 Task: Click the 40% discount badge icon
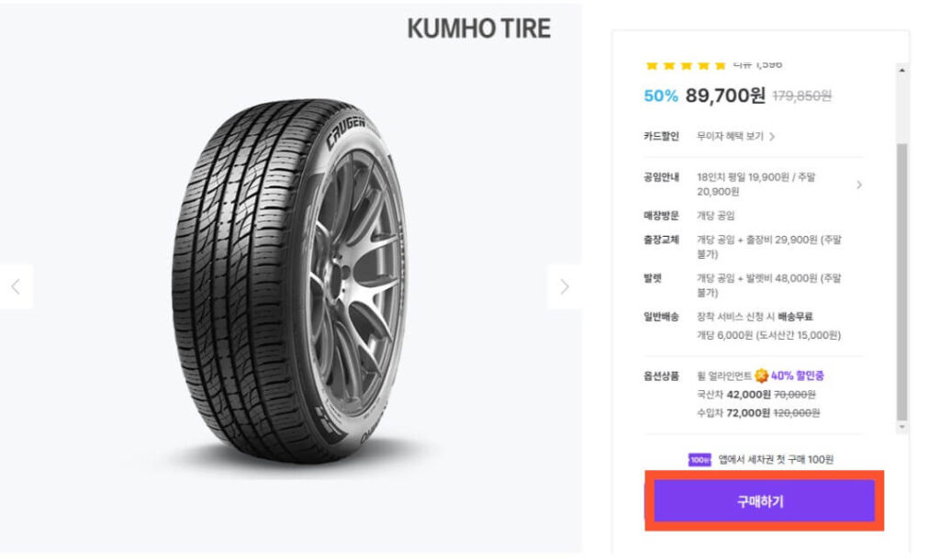[x=761, y=375]
